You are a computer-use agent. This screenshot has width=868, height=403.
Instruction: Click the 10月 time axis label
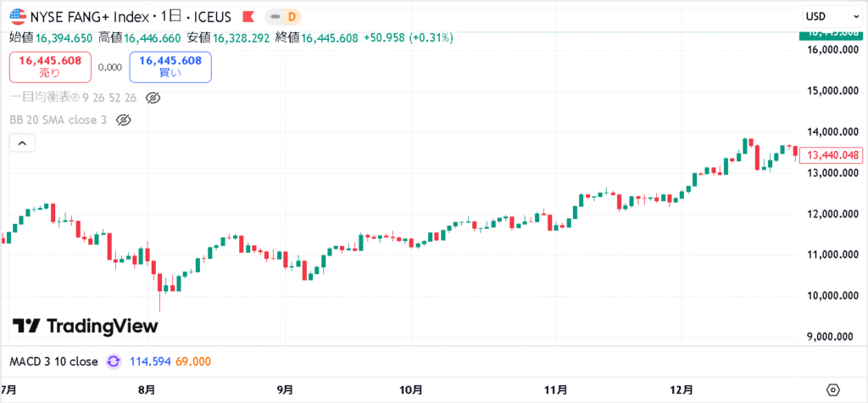point(411,389)
